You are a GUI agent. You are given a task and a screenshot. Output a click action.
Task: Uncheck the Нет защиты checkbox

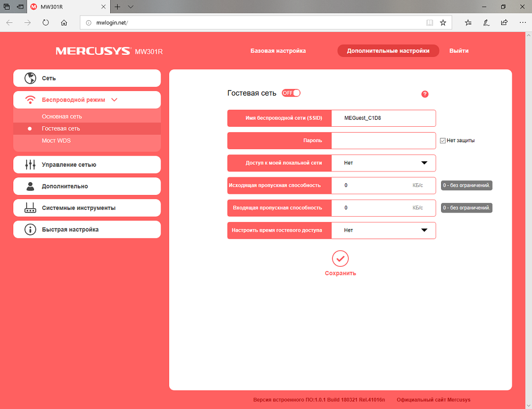click(x=443, y=141)
